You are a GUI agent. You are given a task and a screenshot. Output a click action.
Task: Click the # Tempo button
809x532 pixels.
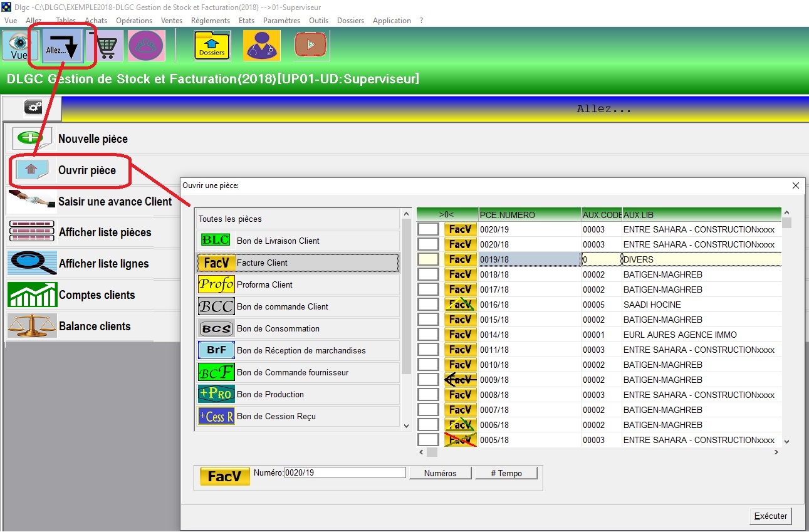[506, 473]
